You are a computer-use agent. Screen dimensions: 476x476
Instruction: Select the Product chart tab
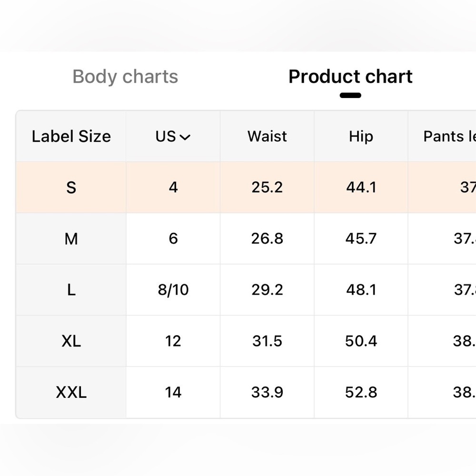coord(350,77)
